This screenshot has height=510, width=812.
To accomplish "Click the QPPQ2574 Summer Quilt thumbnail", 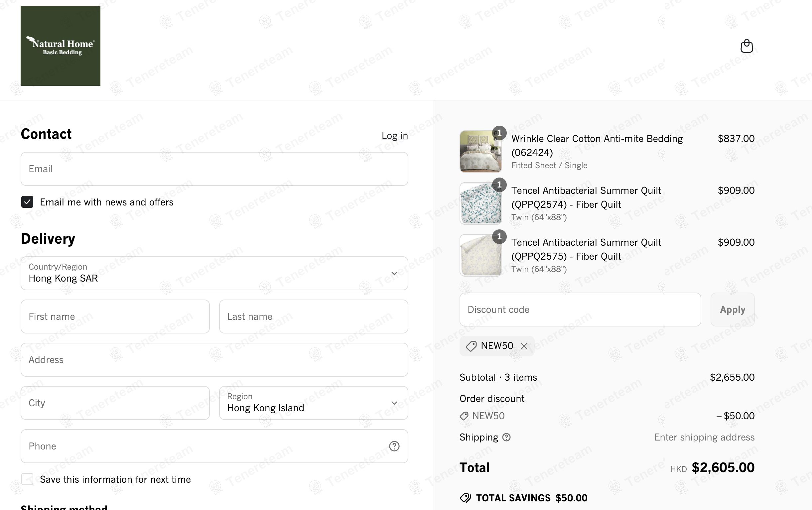I will [x=480, y=203].
